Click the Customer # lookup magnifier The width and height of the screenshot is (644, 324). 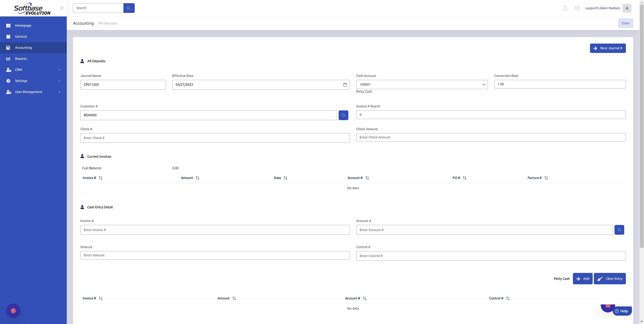tap(343, 115)
